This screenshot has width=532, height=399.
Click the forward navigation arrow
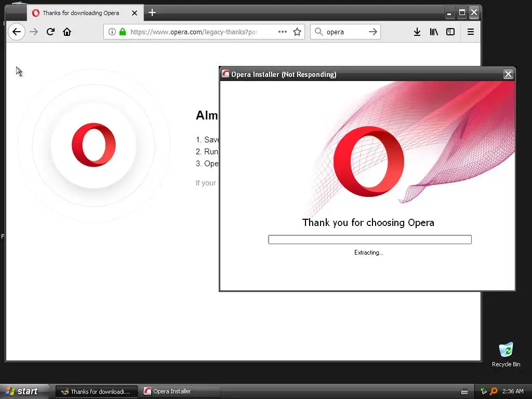point(34,32)
